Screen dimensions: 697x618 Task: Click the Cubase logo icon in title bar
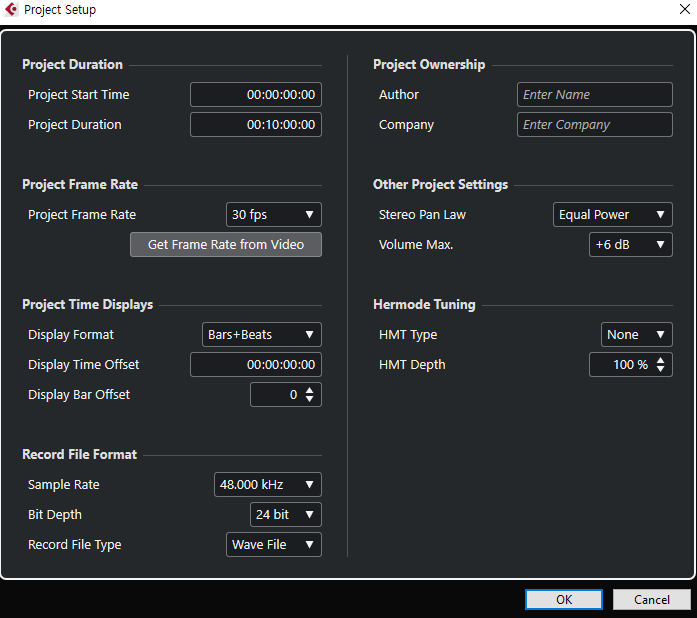11,9
